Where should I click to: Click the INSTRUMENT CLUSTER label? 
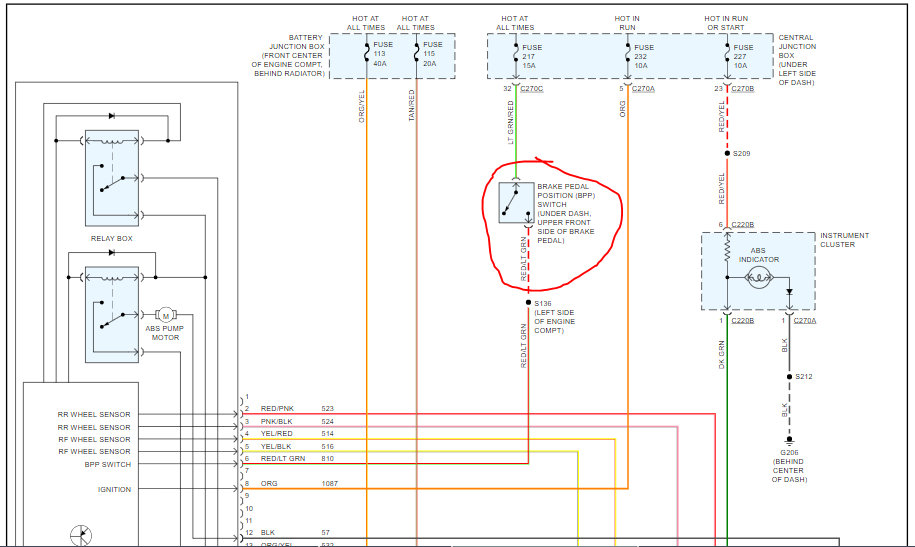tap(844, 240)
